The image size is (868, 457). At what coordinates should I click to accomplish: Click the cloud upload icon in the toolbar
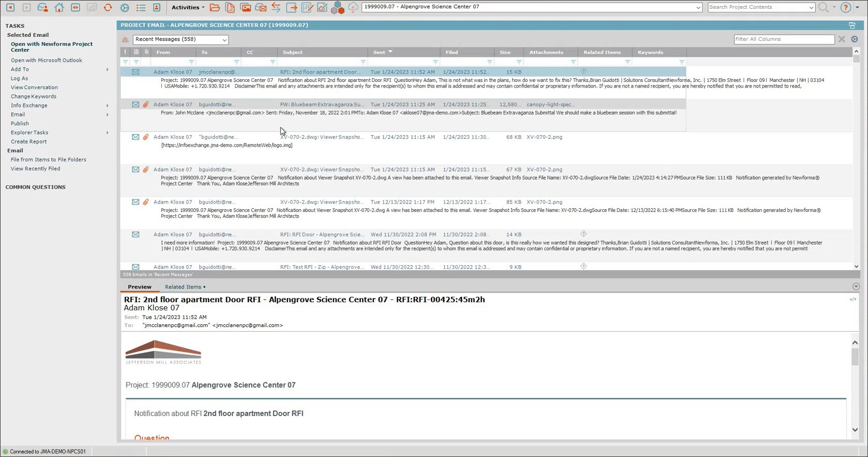(x=353, y=7)
